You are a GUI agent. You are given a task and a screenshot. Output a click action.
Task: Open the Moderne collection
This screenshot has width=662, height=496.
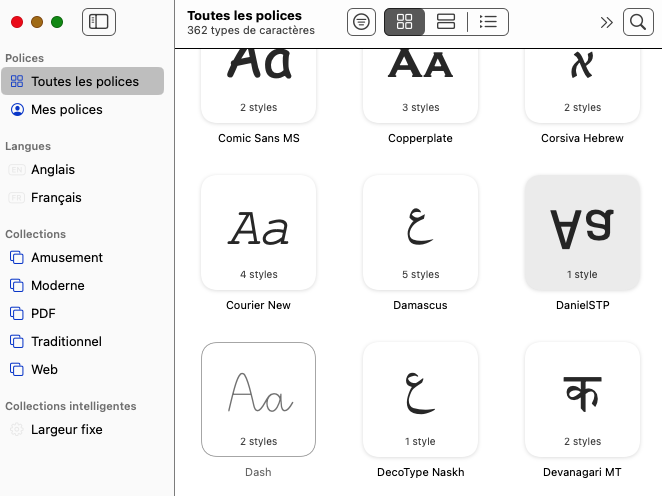coord(57,285)
